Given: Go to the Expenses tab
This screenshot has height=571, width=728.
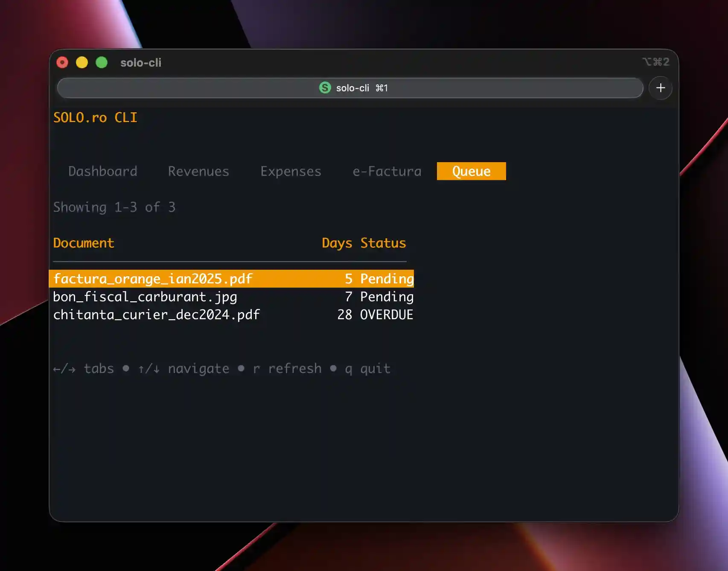Looking at the screenshot, I should 291,171.
